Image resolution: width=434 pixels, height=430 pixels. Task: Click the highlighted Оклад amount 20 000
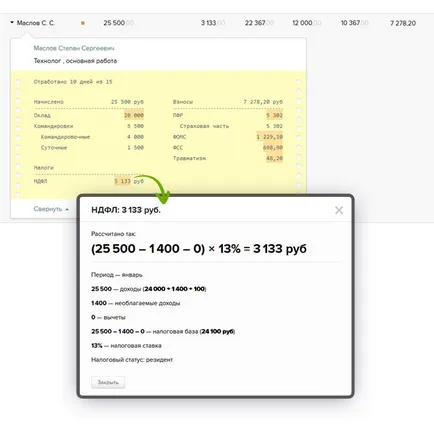(134, 115)
